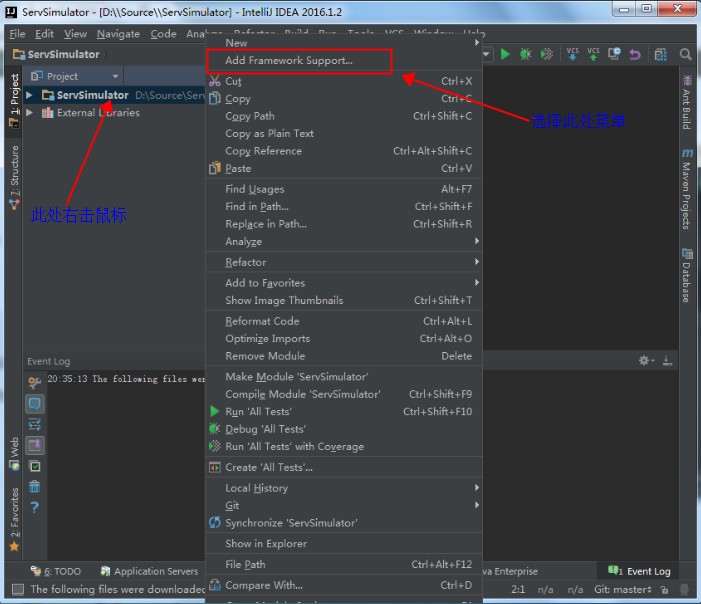Open Project Structure toolbar icon
Image resolution: width=701 pixels, height=604 pixels.
click(661, 55)
